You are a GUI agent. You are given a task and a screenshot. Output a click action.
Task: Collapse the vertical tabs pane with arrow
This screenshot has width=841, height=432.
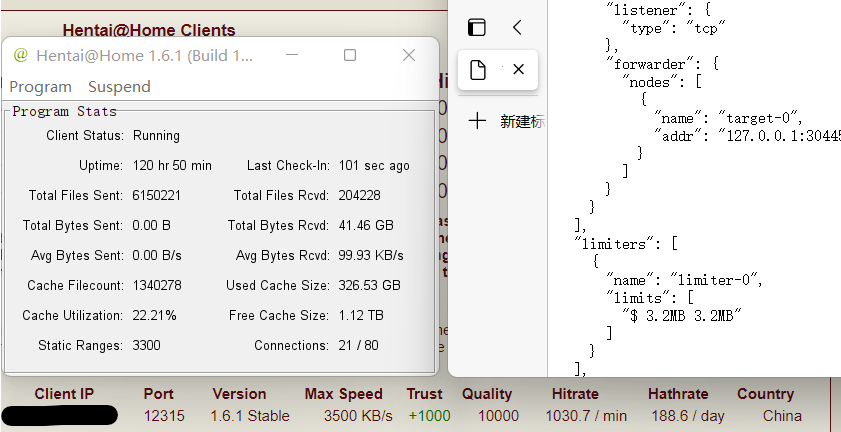click(x=517, y=27)
